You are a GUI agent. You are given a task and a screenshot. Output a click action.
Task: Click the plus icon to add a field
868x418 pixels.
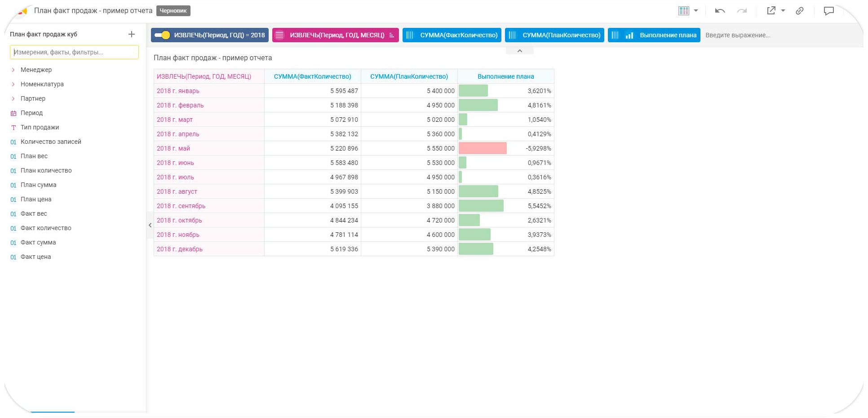pos(132,34)
